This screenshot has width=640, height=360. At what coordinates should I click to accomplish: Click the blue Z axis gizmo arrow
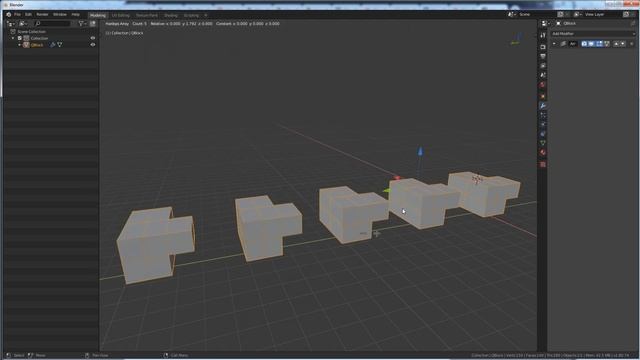[420, 151]
